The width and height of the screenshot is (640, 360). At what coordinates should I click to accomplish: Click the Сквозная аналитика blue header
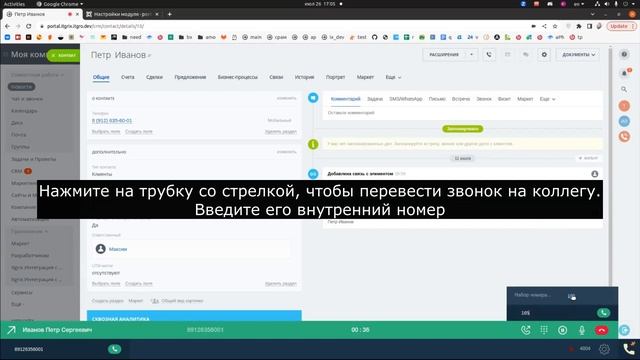tap(194, 316)
